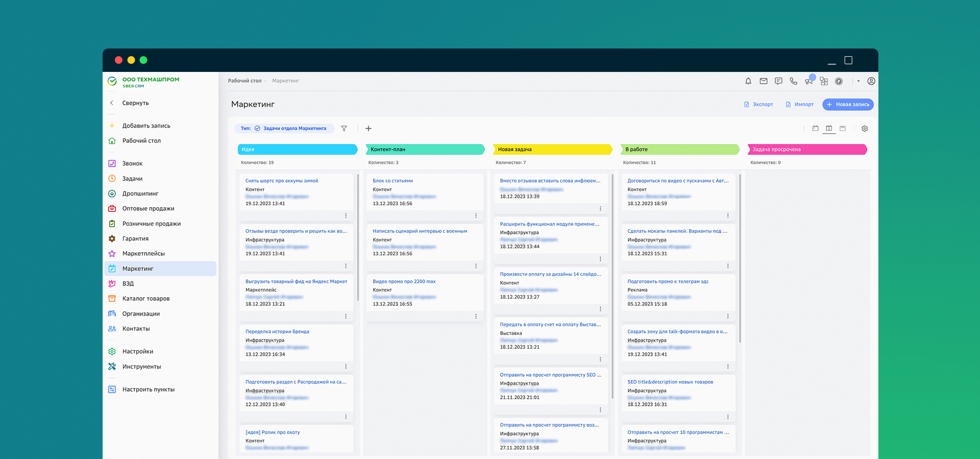The image size is (980, 459).
Task: Open card SEO title&description новых товаров
Action: click(x=670, y=382)
